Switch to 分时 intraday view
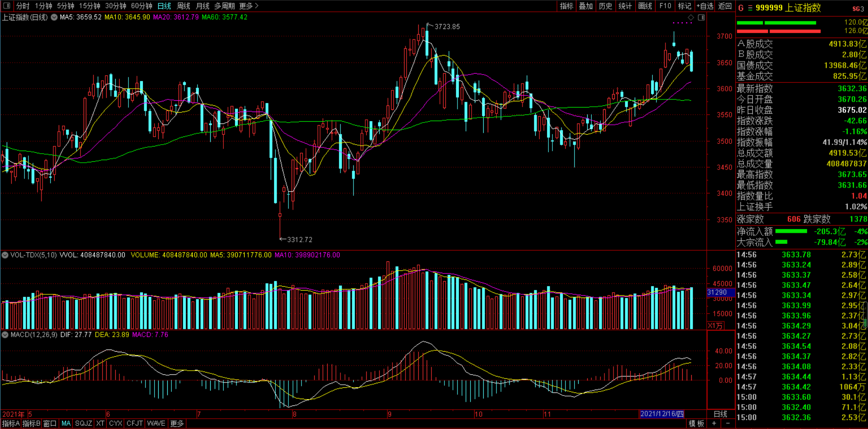 (x=23, y=6)
